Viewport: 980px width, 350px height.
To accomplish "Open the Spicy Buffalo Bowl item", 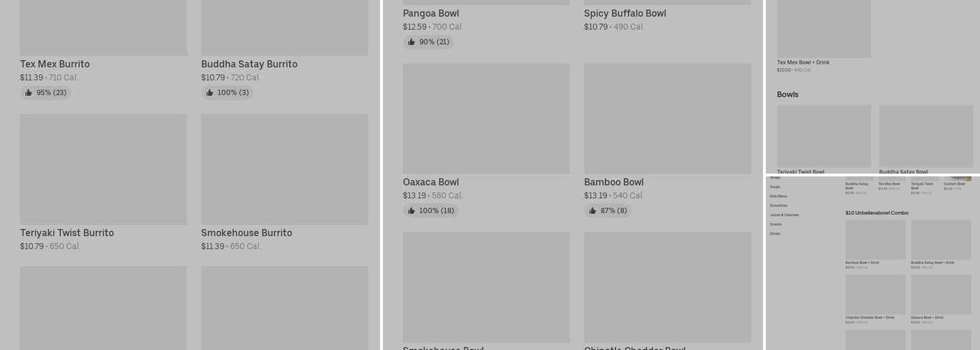I will [625, 13].
